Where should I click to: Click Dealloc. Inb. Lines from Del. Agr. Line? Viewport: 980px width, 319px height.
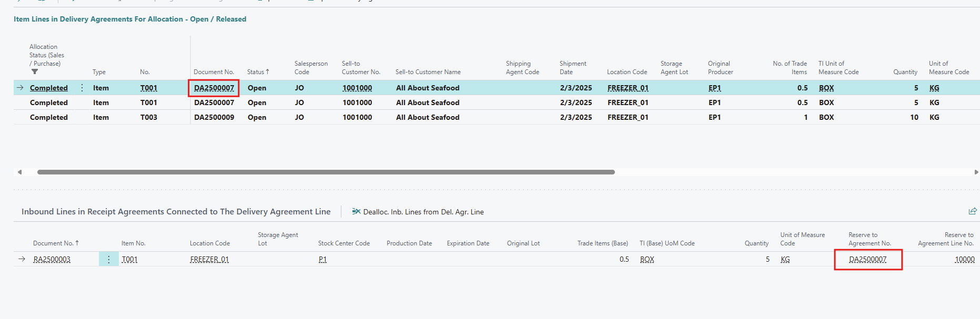418,212
